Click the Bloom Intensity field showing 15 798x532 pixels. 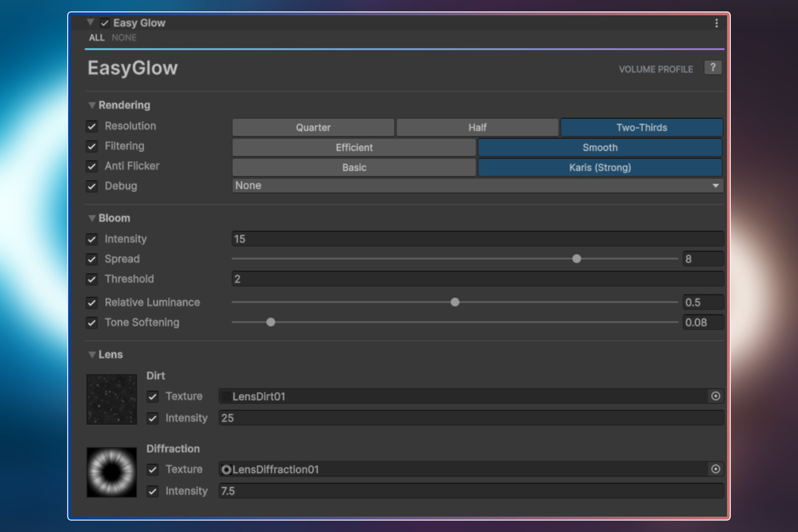pyautogui.click(x=477, y=239)
